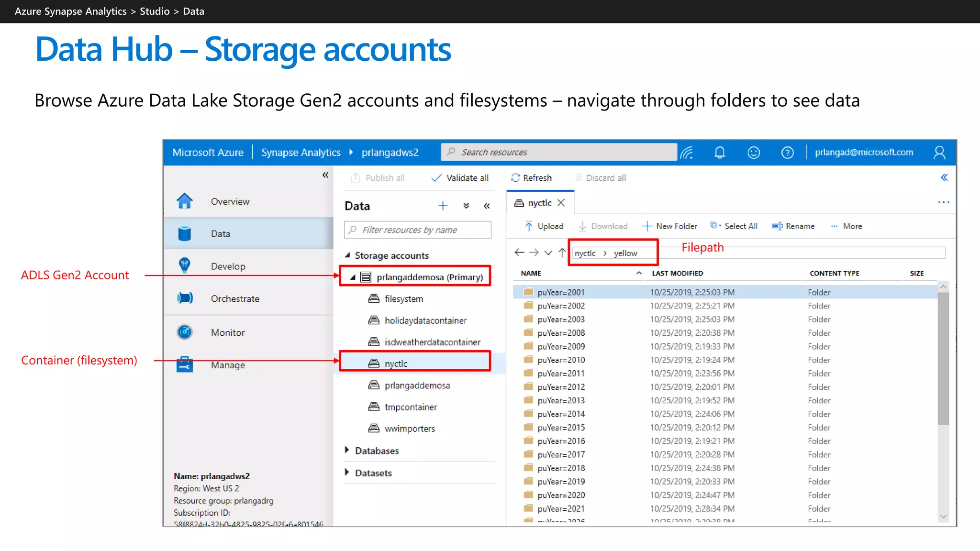980x551 pixels.
Task: Open the Develop lightbulb icon
Action: 184,265
